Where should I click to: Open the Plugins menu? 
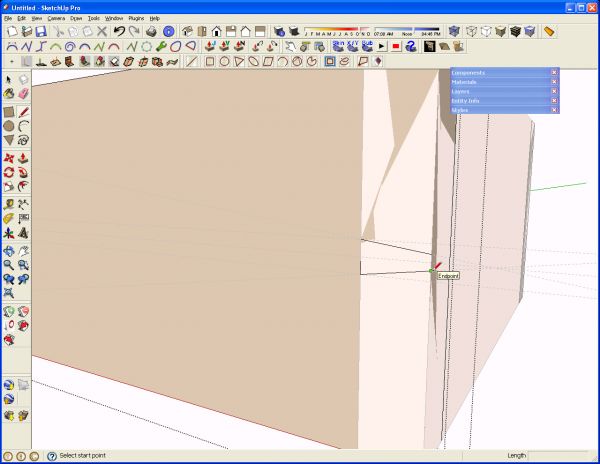(x=136, y=18)
